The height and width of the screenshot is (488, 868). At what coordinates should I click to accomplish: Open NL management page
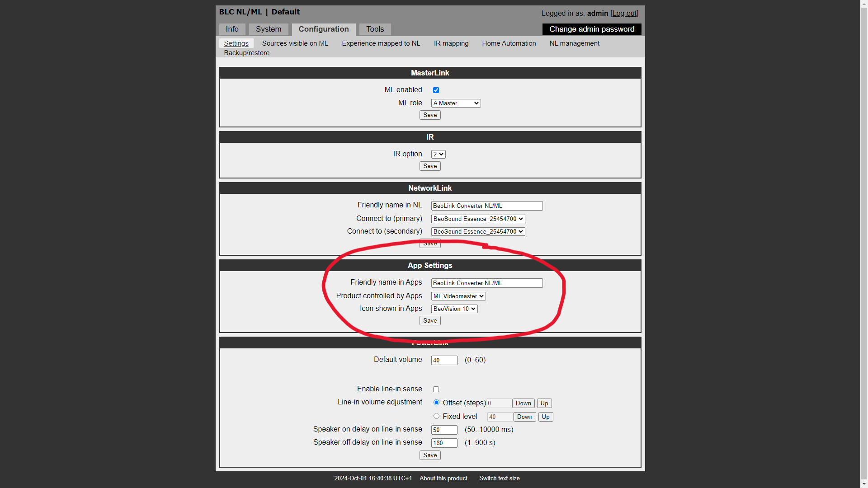pos(574,43)
